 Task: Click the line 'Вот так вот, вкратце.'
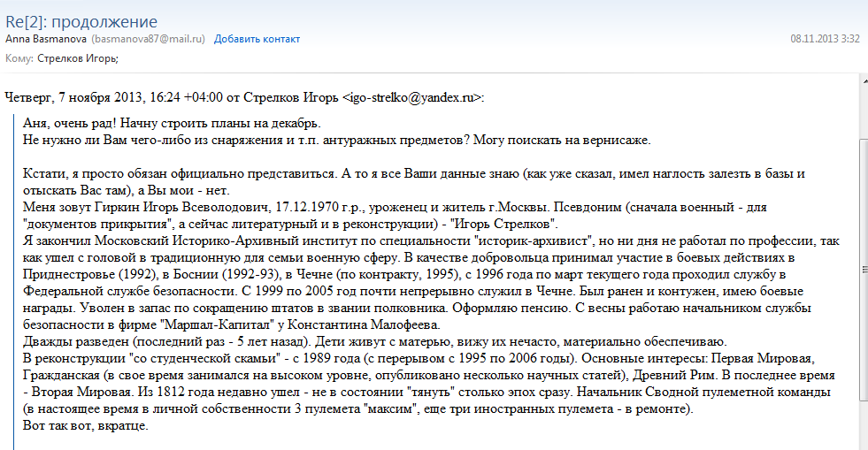tap(86, 425)
